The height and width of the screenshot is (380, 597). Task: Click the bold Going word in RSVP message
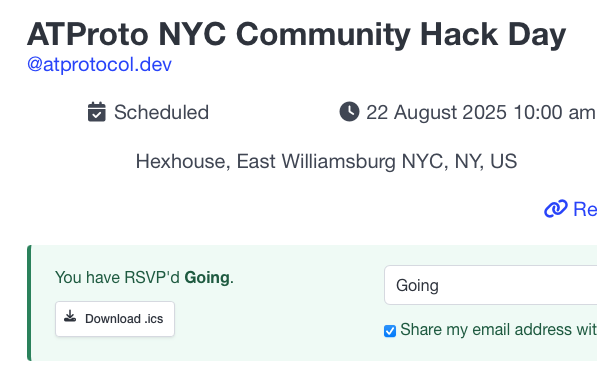coord(207,278)
